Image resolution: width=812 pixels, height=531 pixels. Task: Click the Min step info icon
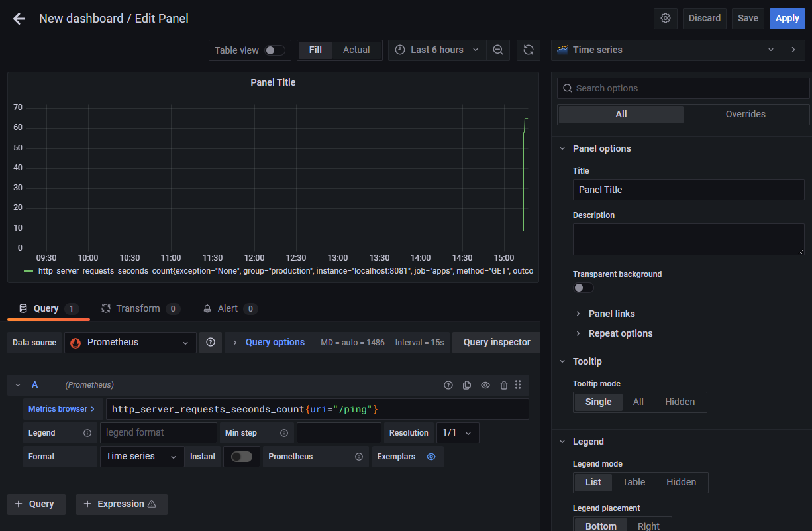[x=284, y=433]
